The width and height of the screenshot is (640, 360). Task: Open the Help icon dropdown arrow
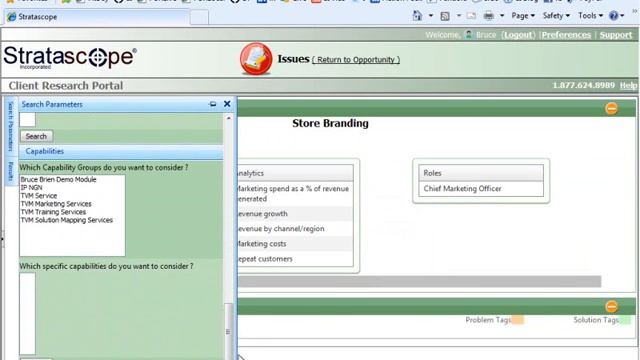click(x=622, y=16)
